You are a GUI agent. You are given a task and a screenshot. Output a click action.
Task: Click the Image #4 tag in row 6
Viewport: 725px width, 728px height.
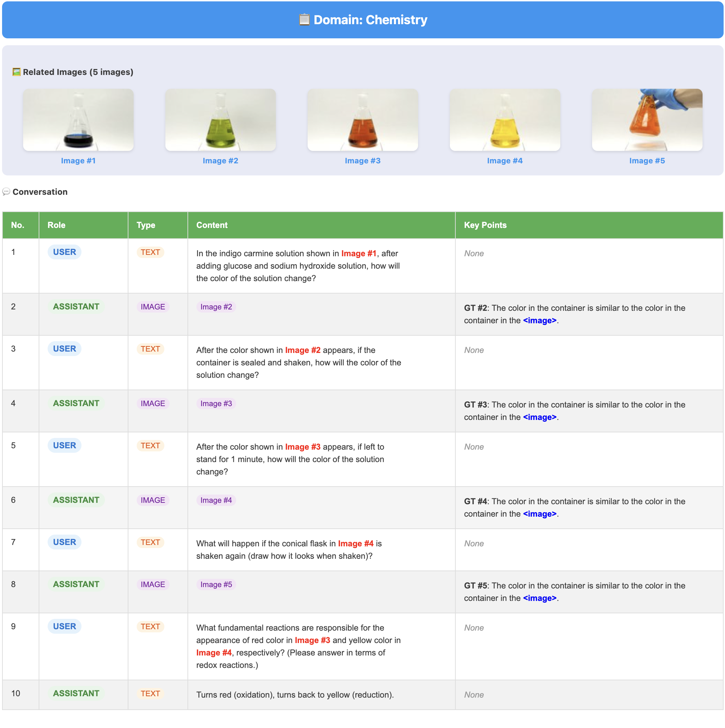tap(216, 500)
